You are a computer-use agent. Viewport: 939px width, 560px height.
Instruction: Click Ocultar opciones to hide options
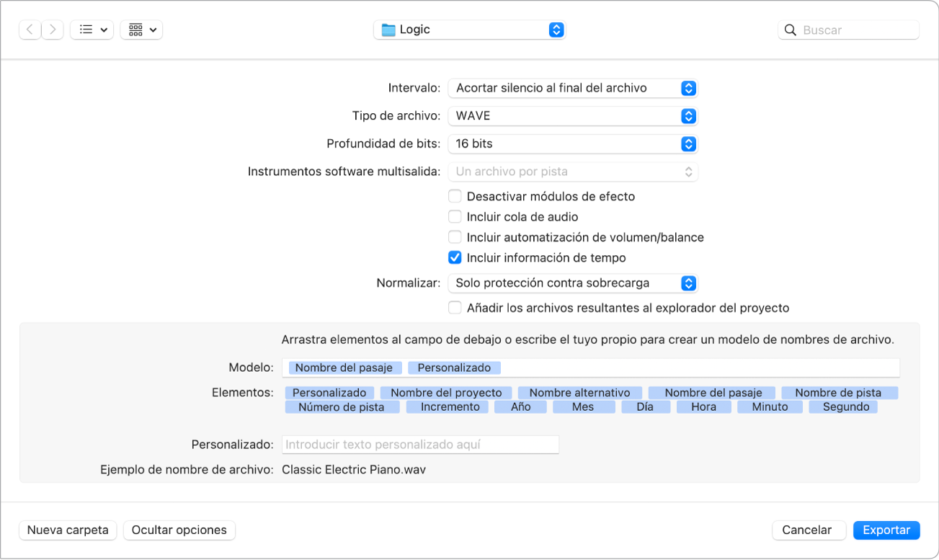[x=179, y=530]
